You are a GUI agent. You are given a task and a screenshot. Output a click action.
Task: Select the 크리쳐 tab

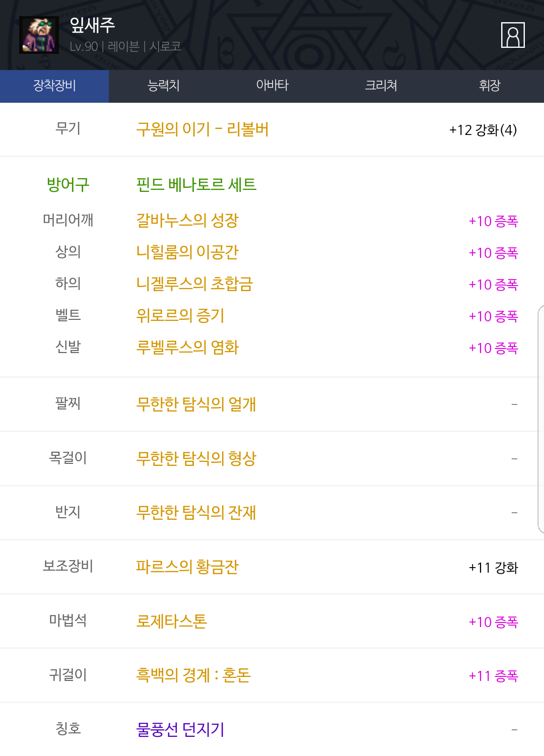(381, 86)
